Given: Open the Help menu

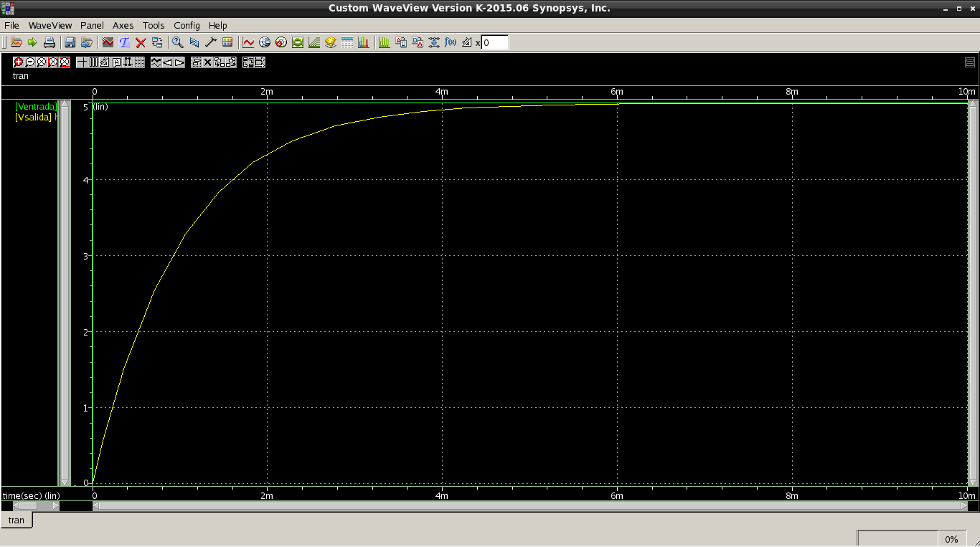Looking at the screenshot, I should (x=217, y=25).
